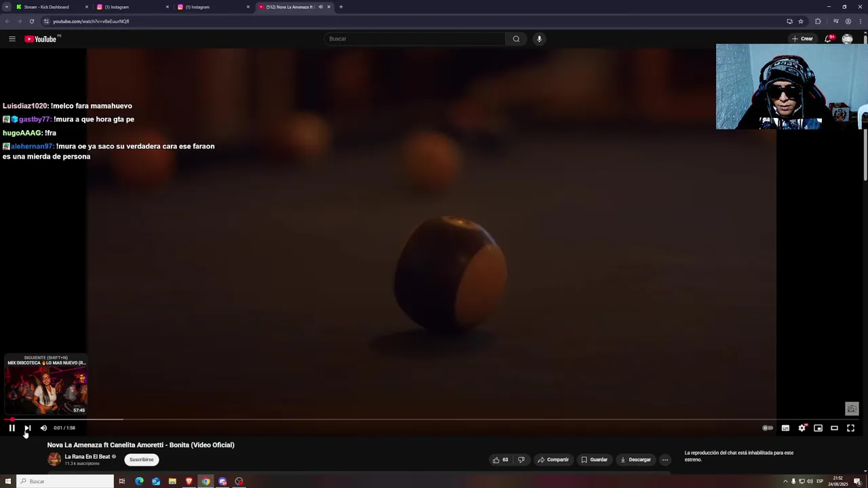Click the La Rana channel avatar
This screenshot has width=868, height=488.
point(54,460)
